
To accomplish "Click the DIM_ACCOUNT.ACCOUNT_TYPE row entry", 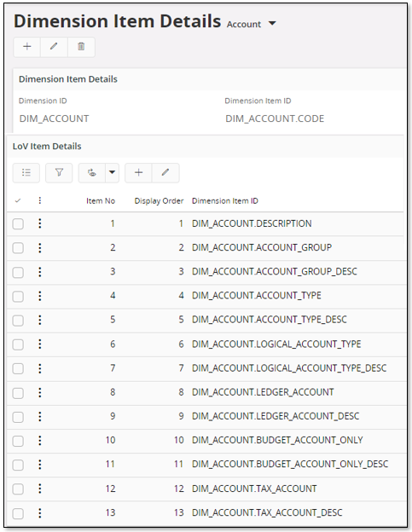I will [x=256, y=296].
